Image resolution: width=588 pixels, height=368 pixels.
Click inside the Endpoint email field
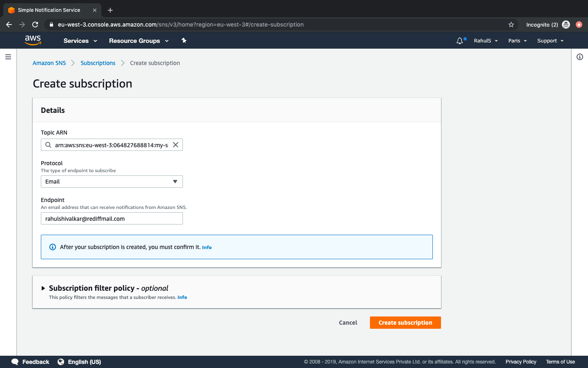click(x=111, y=218)
